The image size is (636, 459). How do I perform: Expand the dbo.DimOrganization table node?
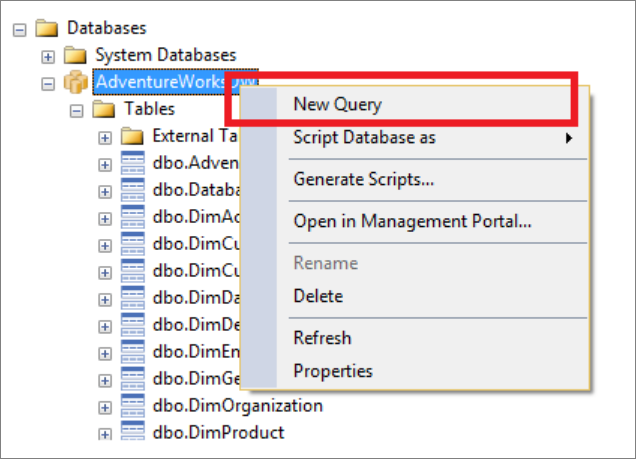click(105, 406)
